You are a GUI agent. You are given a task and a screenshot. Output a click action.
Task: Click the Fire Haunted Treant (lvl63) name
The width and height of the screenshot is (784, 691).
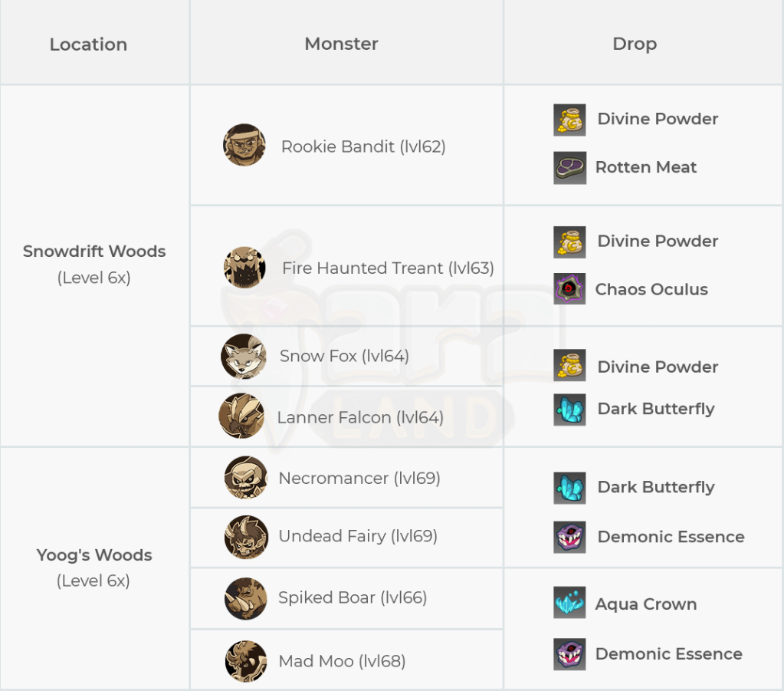(388, 268)
